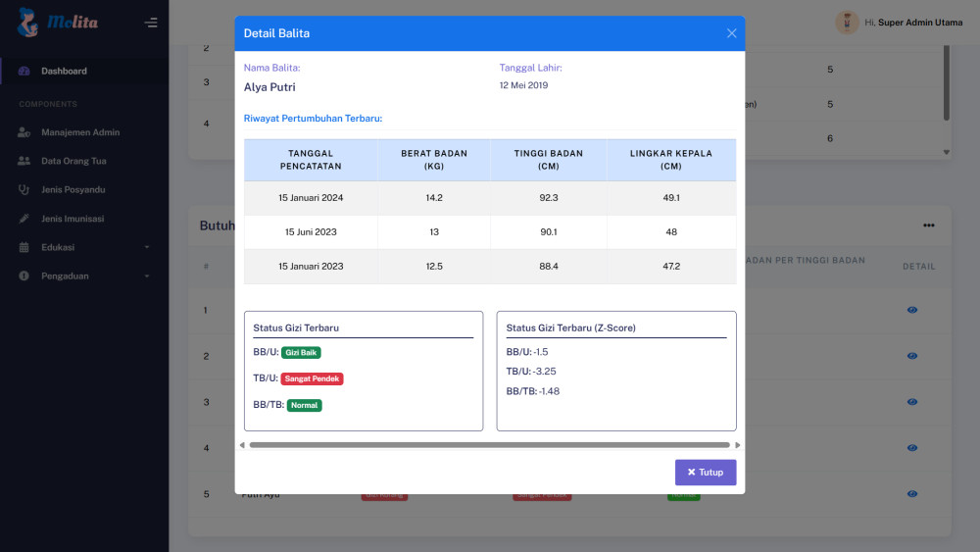Click the height value 90.1
980x552 pixels.
[x=548, y=232]
